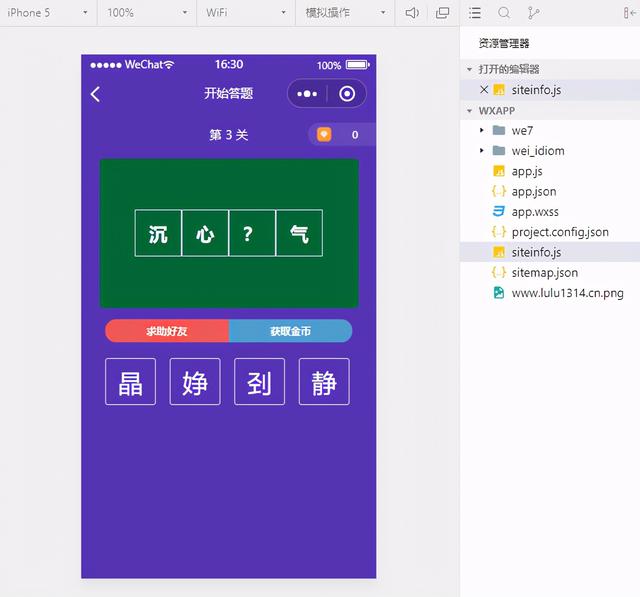Click the app.json braces icon
This screenshot has width=640, height=597.
point(499,191)
